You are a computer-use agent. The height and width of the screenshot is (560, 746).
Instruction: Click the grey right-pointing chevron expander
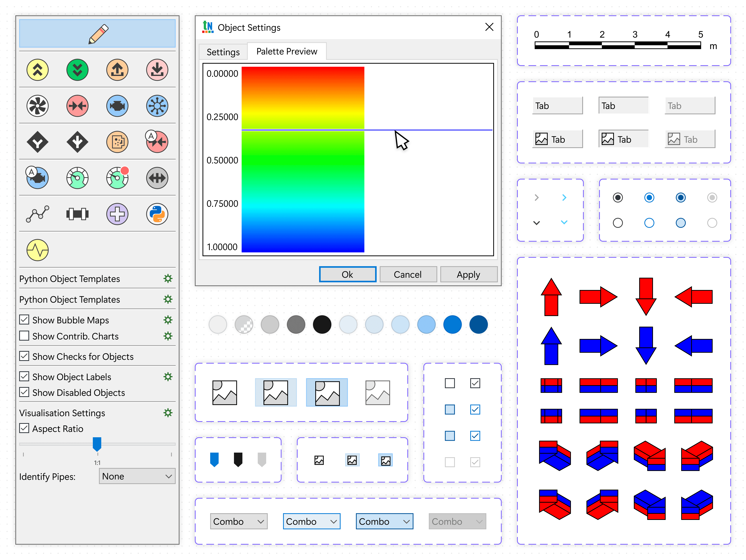(537, 198)
